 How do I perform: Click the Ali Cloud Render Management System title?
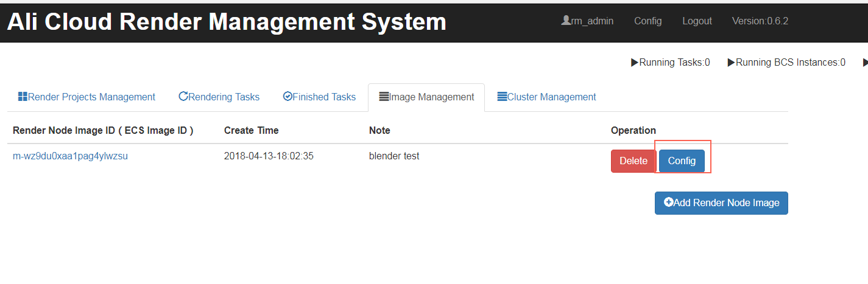coord(227,22)
